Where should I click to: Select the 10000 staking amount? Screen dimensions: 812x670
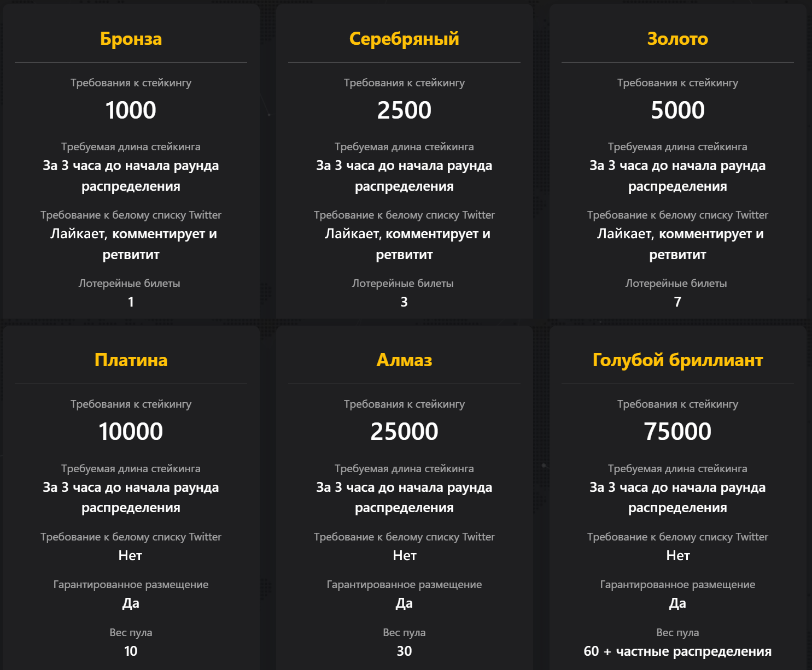(131, 432)
